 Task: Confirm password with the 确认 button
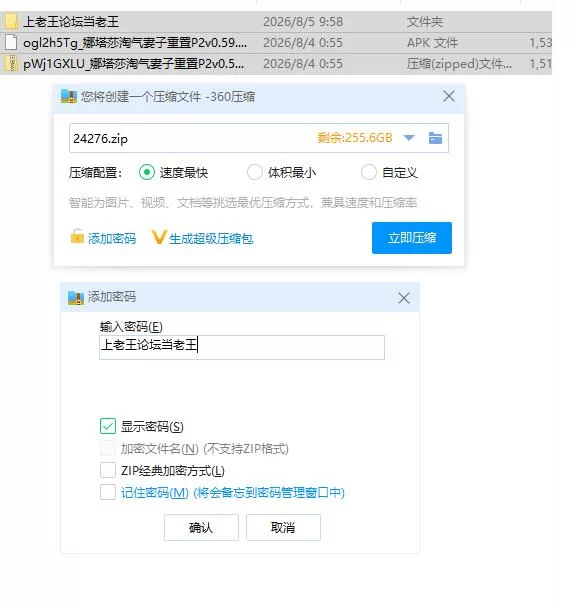(x=201, y=527)
